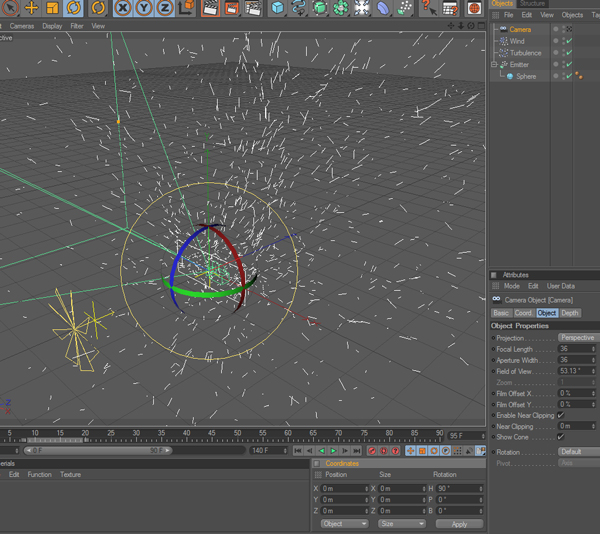600x534 pixels.
Task: Select the Move tool in the toolbar
Action: point(32,8)
